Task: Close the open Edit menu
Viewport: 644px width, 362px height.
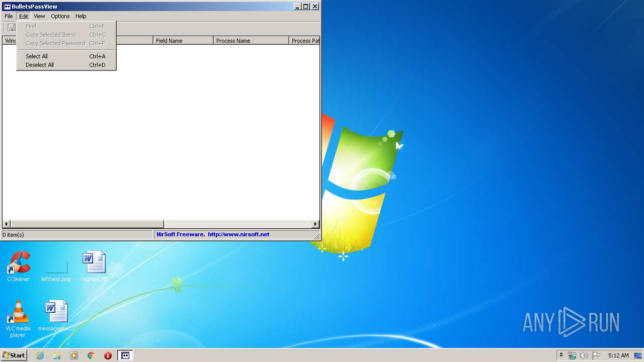Action: click(24, 16)
